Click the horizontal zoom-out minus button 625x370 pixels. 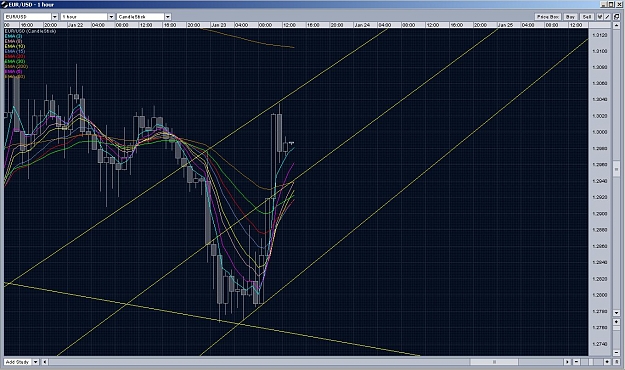coord(576,362)
